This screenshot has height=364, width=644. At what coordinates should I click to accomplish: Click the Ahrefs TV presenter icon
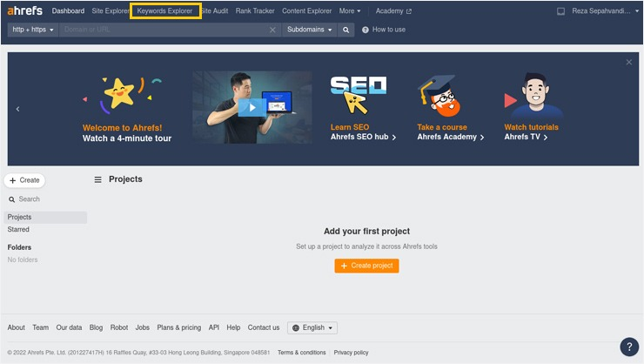[533, 96]
